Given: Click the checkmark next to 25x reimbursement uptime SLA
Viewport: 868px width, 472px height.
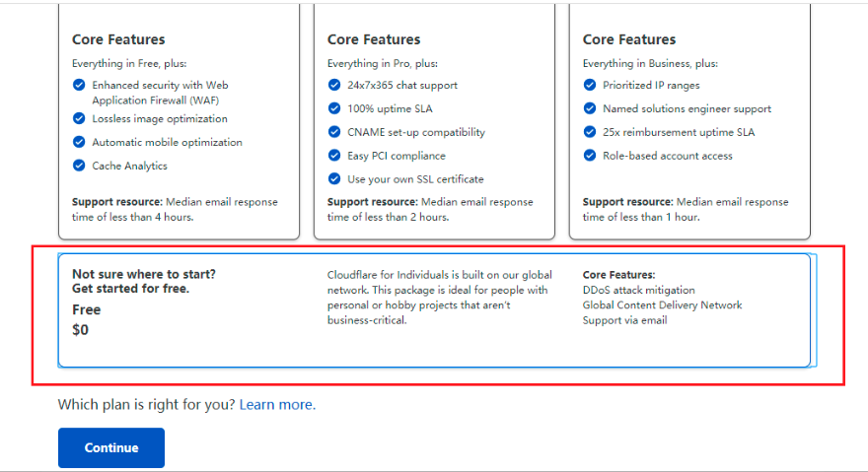Looking at the screenshot, I should pos(590,132).
